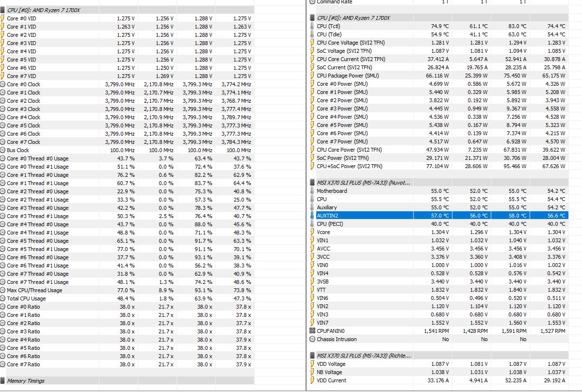The width and height of the screenshot is (582, 392).
Task: Collapse the left CPU [#0]: AMD Ryzen 7 1700X group
Action: (3, 10)
